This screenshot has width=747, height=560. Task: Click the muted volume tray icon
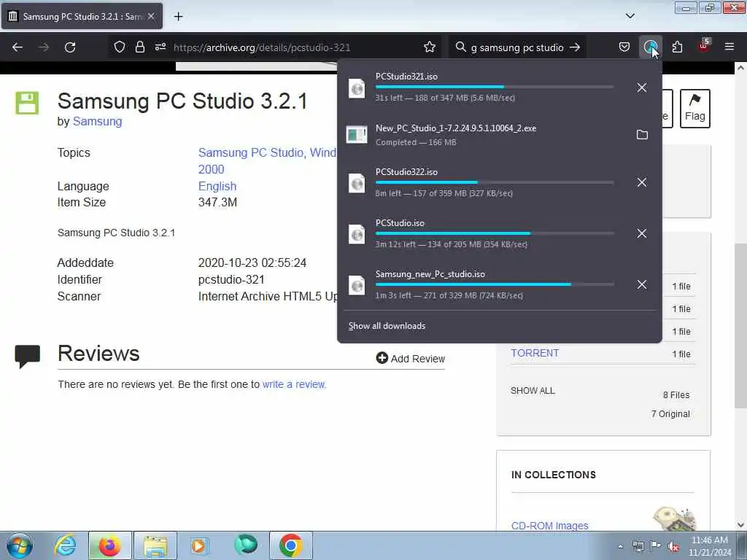(x=673, y=547)
